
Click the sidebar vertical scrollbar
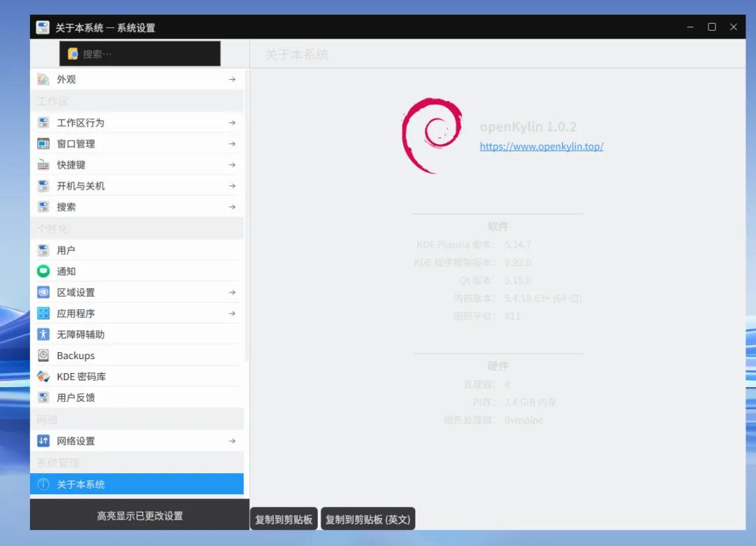(x=246, y=215)
